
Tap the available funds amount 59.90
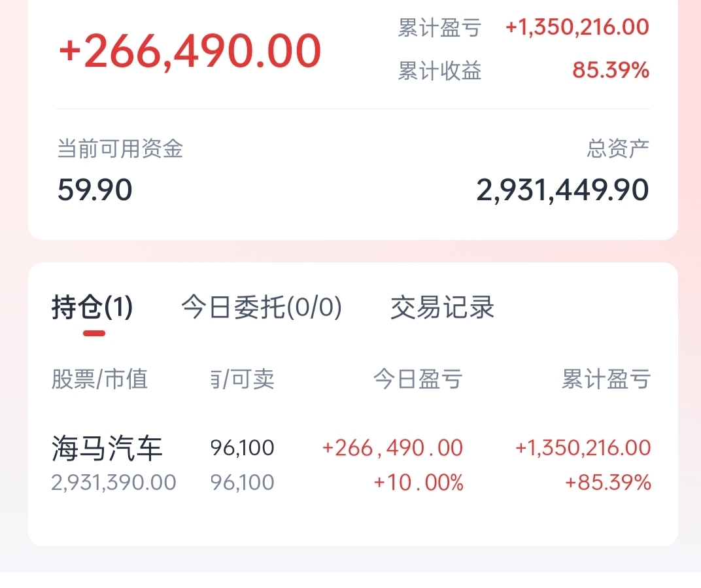[95, 190]
